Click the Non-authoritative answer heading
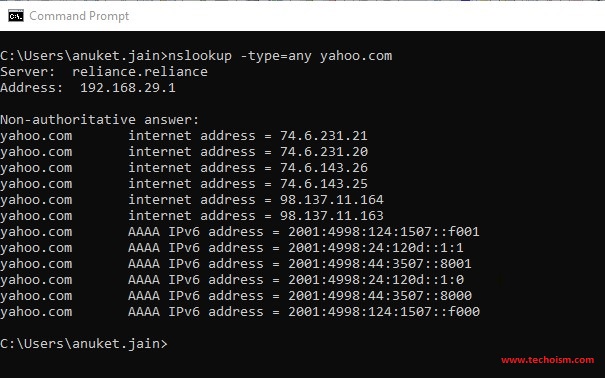Viewport: 605px width, 378px height. pyautogui.click(x=100, y=120)
